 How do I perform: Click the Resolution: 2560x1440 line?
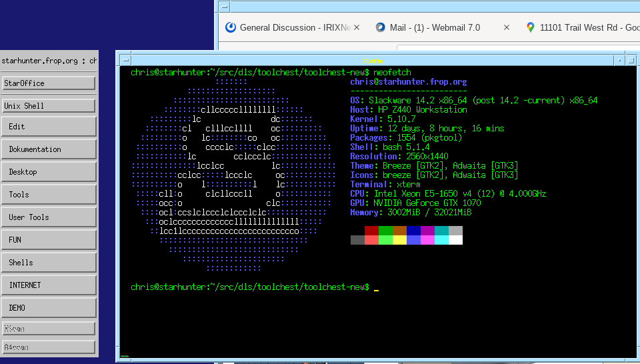click(399, 156)
